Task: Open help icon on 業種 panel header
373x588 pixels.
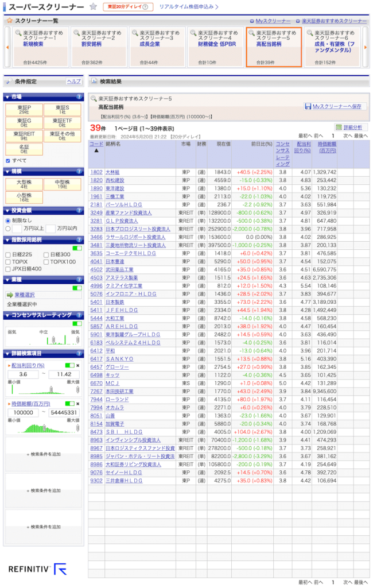Action: coord(79,280)
